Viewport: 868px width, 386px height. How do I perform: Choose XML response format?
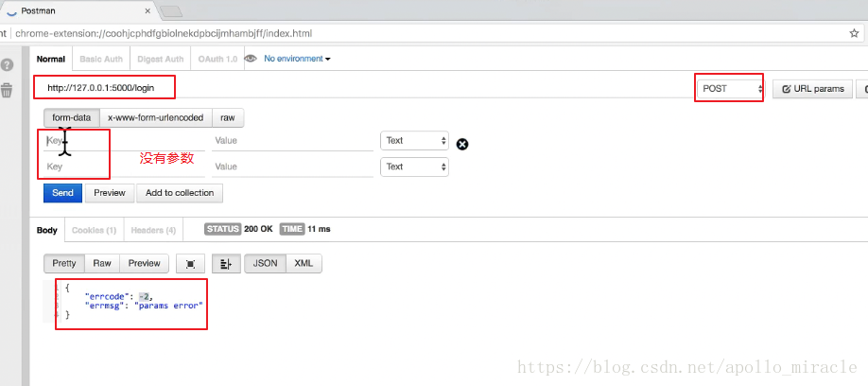click(304, 264)
